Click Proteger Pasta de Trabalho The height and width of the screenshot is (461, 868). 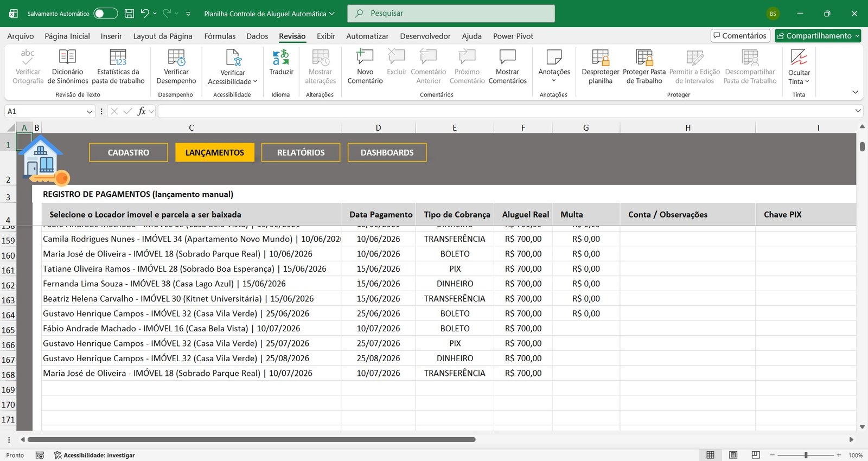tap(644, 67)
